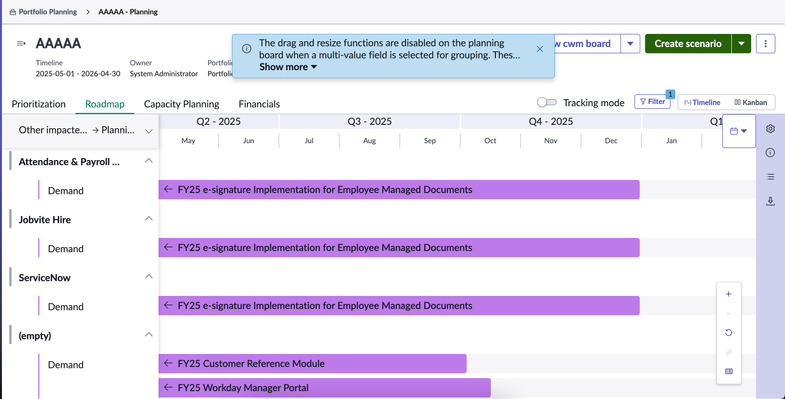The width and height of the screenshot is (785, 399).
Task: Open the FY25 Workday Manager Portal bar
Action: click(x=324, y=388)
